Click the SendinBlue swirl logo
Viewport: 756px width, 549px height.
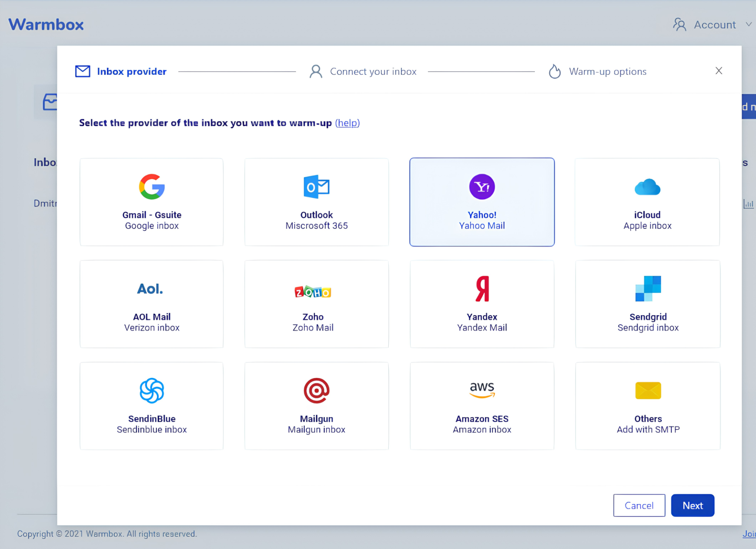(x=152, y=390)
